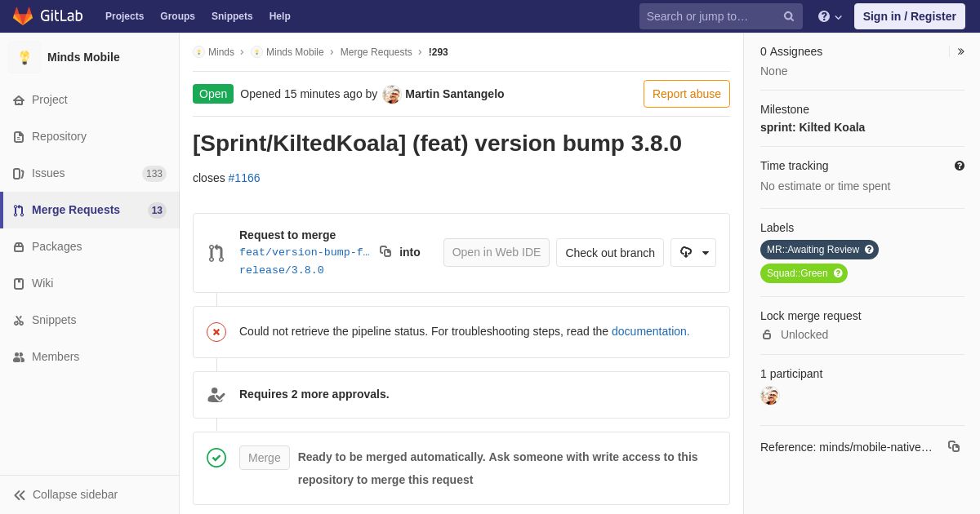Copy source branch name icon
Image resolution: width=980 pixels, height=514 pixels.
385,252
